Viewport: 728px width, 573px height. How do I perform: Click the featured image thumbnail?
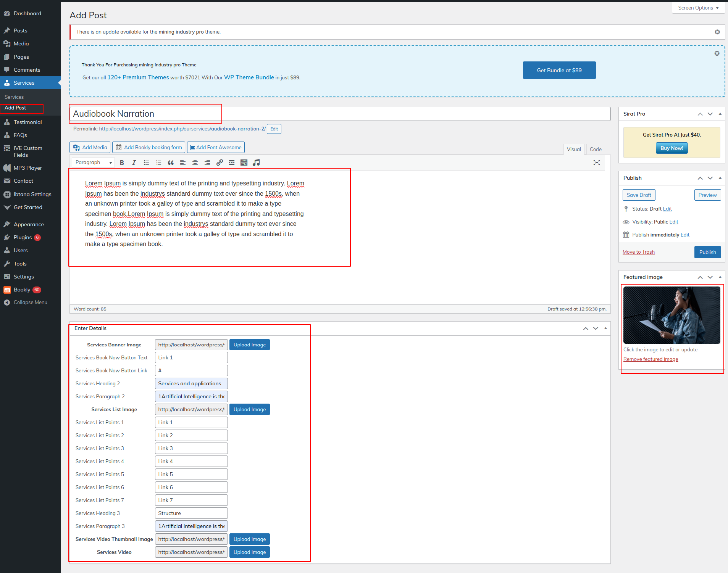672,315
